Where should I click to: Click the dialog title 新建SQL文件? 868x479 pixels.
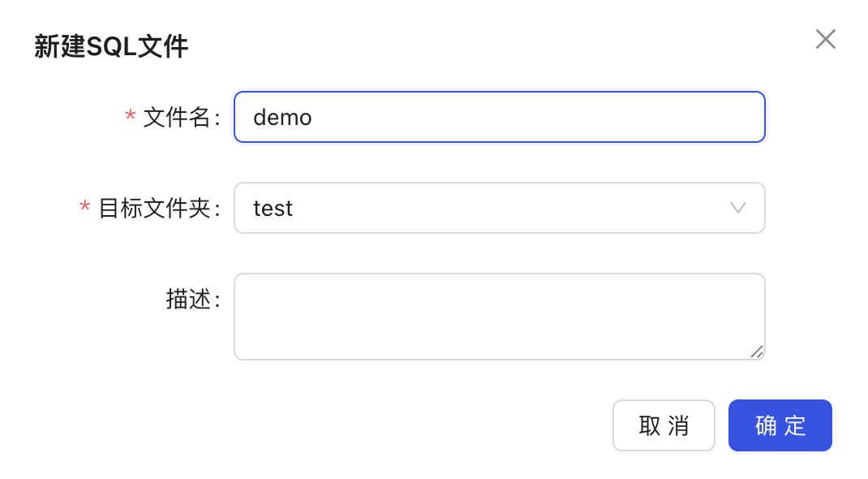coord(111,46)
